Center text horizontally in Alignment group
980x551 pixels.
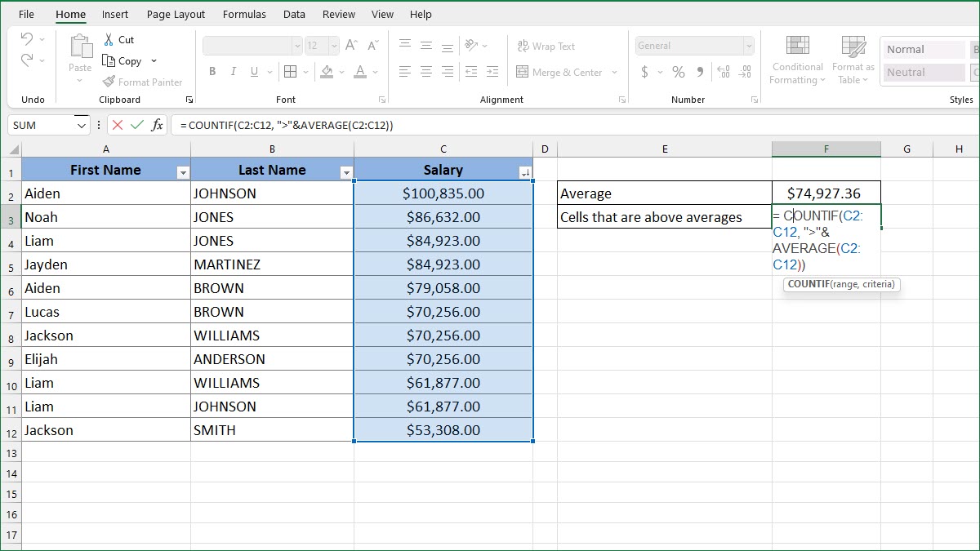coord(425,72)
